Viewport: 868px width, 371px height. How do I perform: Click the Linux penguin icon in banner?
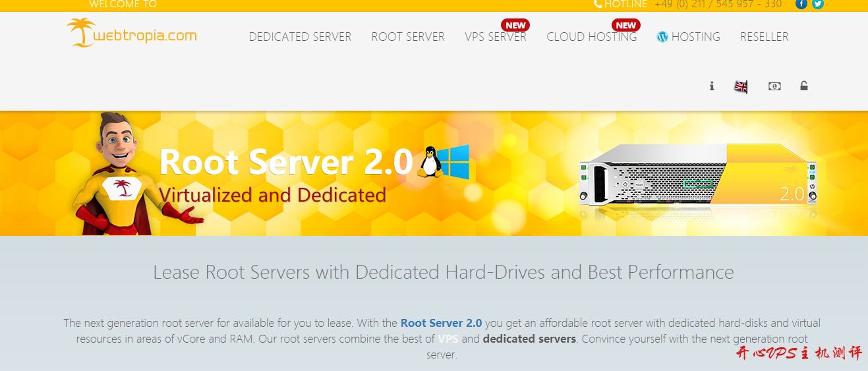(x=430, y=161)
